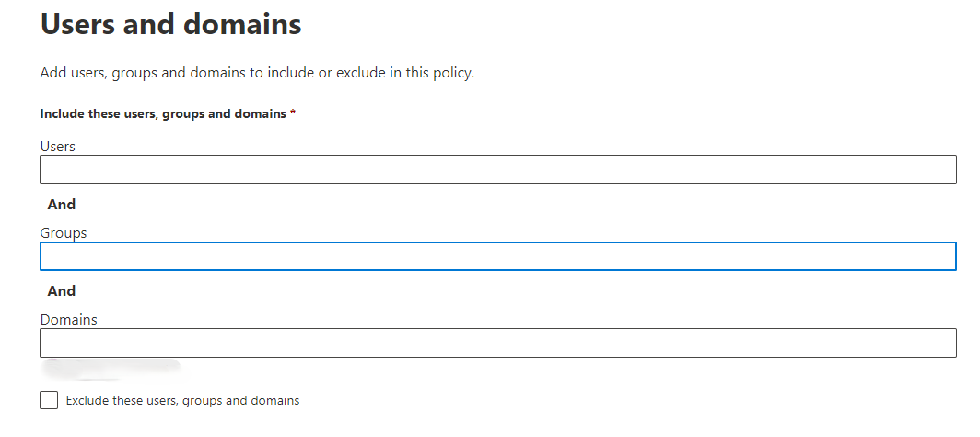Click the Users field label
The width and height of the screenshot is (980, 437).
pos(57,147)
